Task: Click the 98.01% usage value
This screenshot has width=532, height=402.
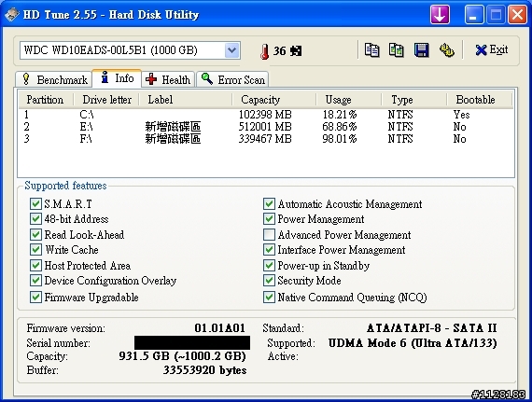Action: [340, 139]
